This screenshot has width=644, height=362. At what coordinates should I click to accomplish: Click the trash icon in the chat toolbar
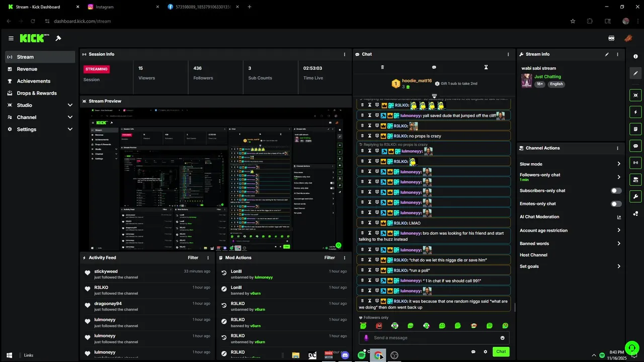point(382,67)
